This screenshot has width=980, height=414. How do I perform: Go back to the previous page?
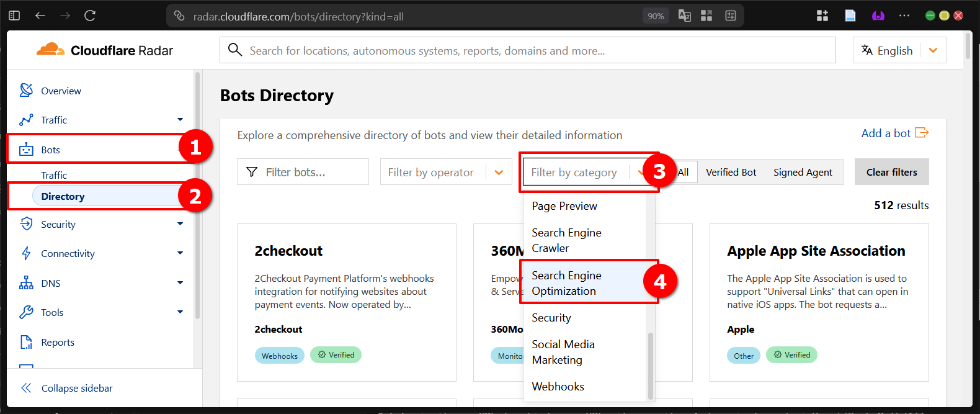40,16
